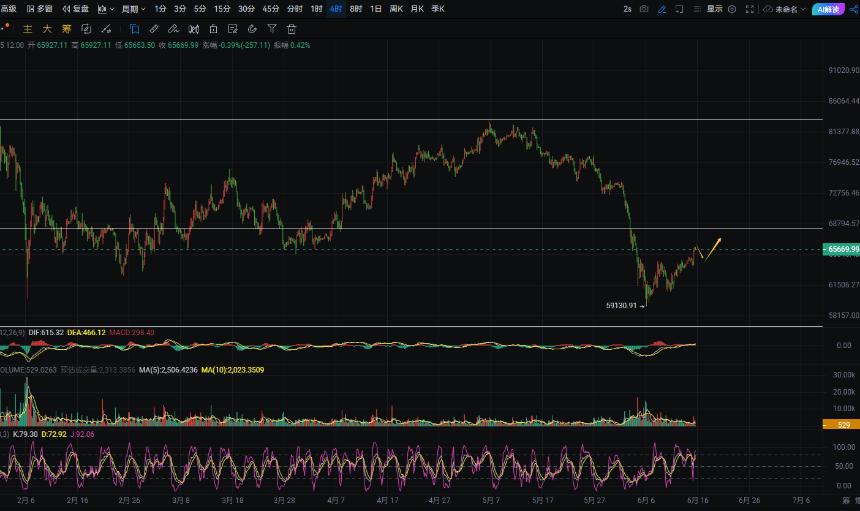Expand the 周期 period dropdown

(x=133, y=9)
